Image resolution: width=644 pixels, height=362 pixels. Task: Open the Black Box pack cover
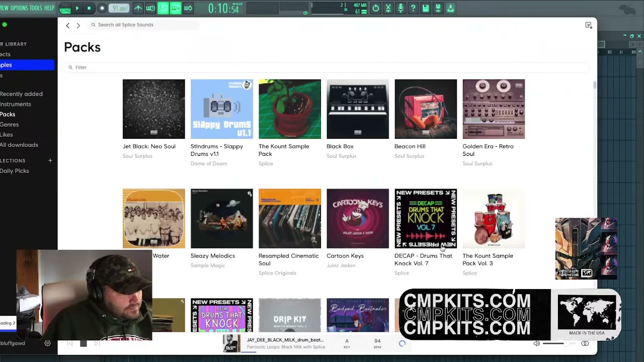pos(358,109)
